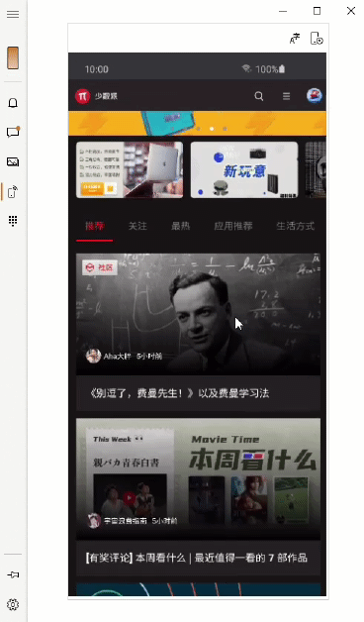Open Settings gear in sidebar
The height and width of the screenshot is (622, 364).
[13, 604]
